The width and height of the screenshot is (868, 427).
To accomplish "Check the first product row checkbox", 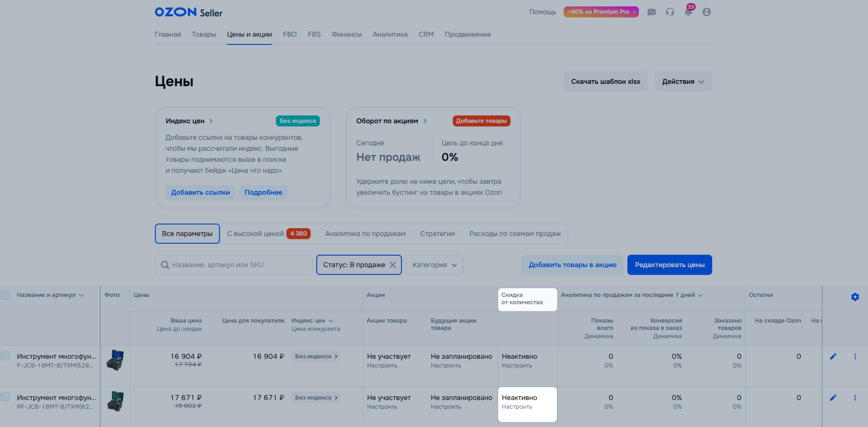I will 5,356.
